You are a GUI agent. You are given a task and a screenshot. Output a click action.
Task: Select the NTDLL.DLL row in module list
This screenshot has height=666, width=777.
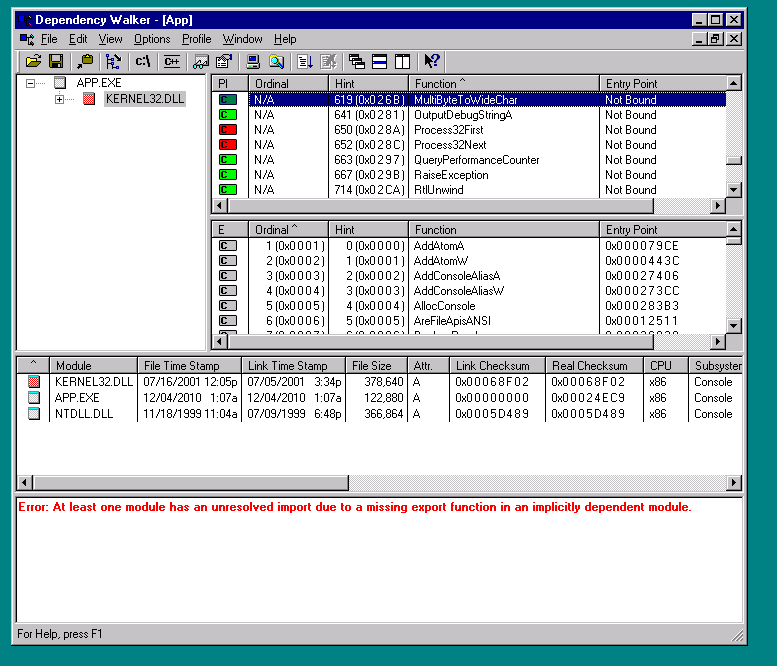[83, 413]
